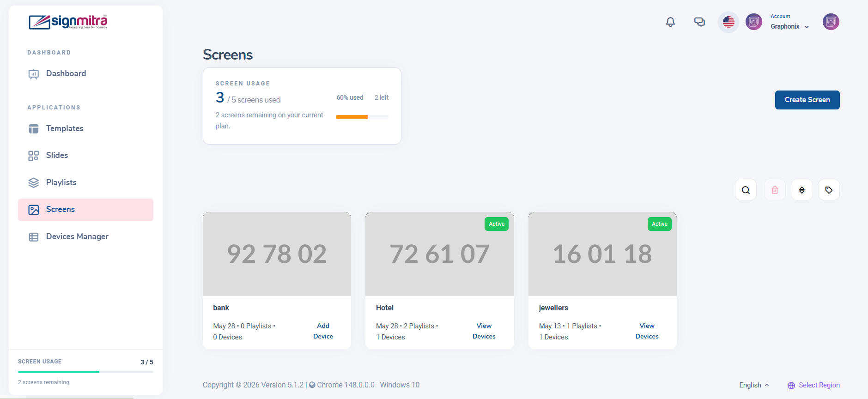Click the Active badge on Hotel screen
868x399 pixels.
click(497, 224)
